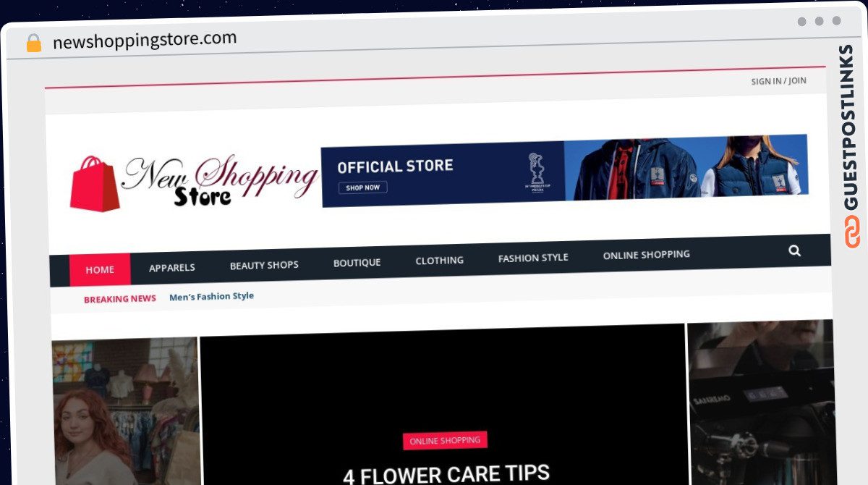Image resolution: width=868 pixels, height=485 pixels.
Task: Open the Home menu item
Action: click(x=100, y=269)
